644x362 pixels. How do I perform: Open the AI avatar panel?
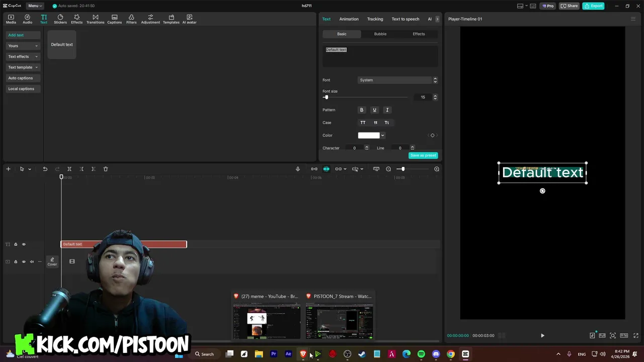tap(189, 19)
